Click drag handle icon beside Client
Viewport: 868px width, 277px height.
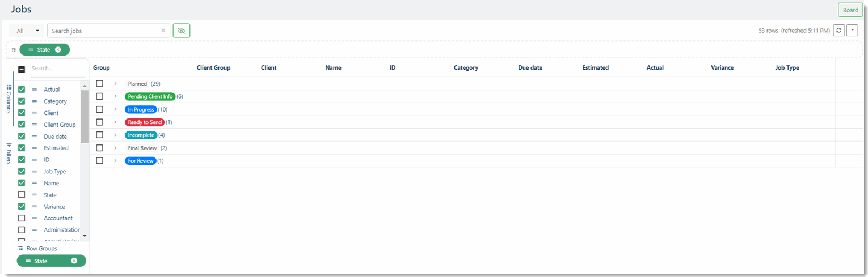pos(34,113)
